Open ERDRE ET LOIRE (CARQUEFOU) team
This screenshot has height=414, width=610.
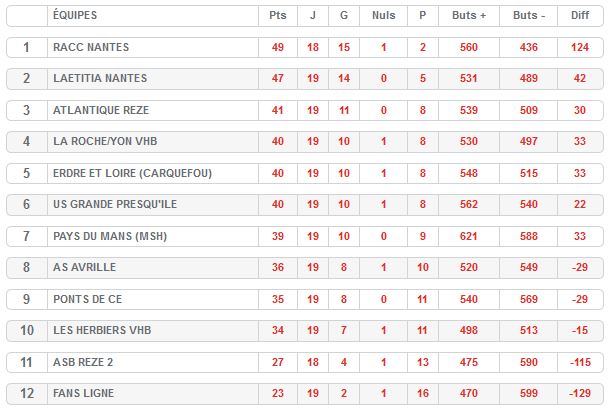coord(132,173)
